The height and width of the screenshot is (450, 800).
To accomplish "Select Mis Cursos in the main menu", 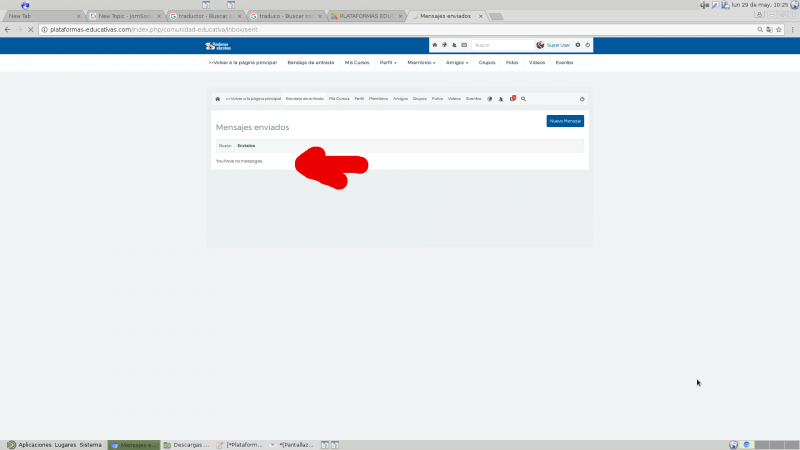I will click(357, 63).
